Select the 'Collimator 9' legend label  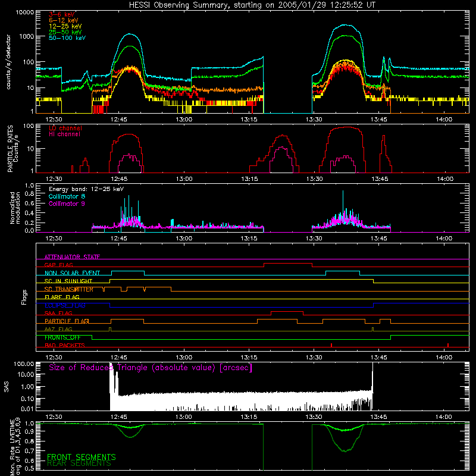tap(67, 203)
